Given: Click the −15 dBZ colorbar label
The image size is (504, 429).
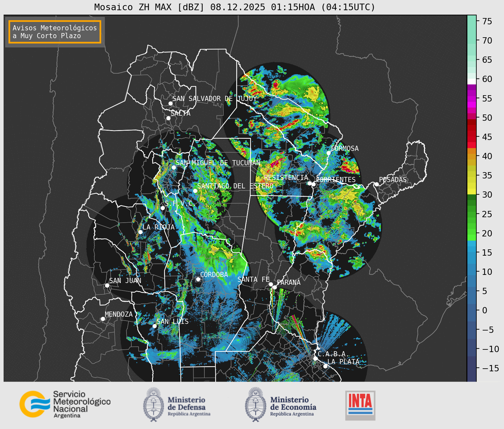Looking at the screenshot, I should point(490,368).
